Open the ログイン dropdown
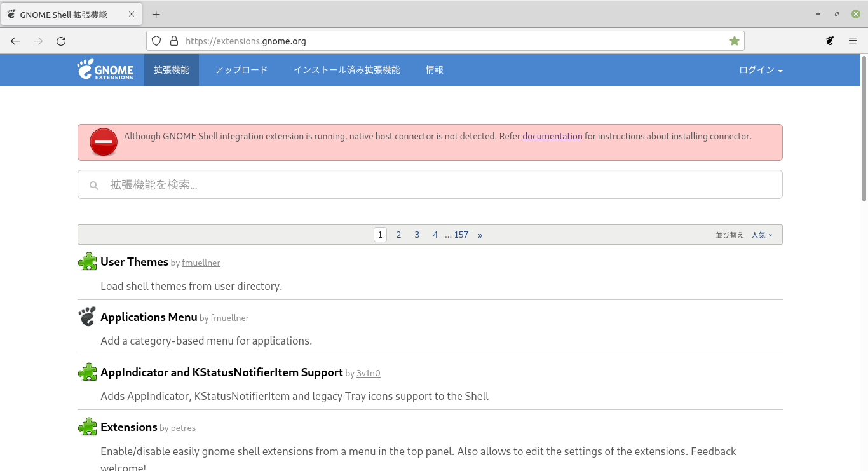 click(x=761, y=70)
